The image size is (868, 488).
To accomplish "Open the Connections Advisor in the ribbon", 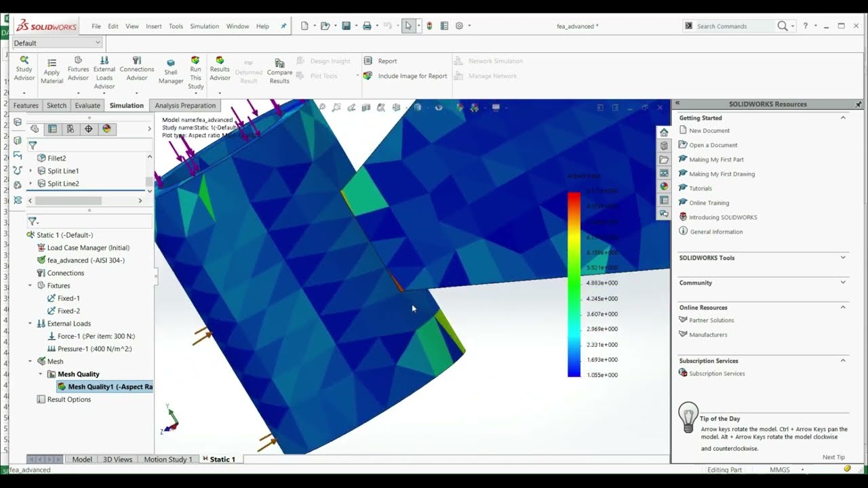I will (137, 68).
